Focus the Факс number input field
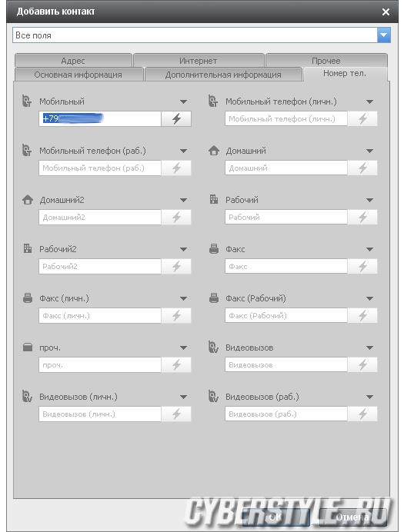 click(x=286, y=266)
